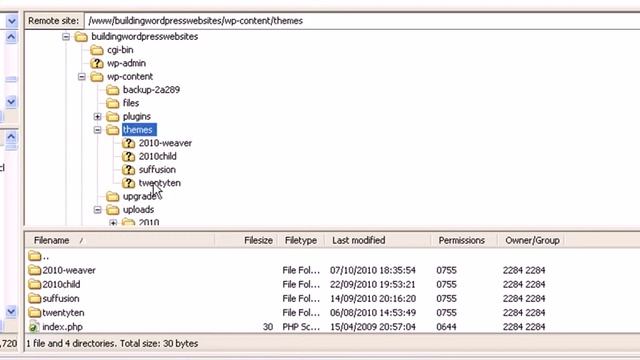Select twentyten label in the remote tree
The width and height of the screenshot is (640, 360).
tap(160, 183)
